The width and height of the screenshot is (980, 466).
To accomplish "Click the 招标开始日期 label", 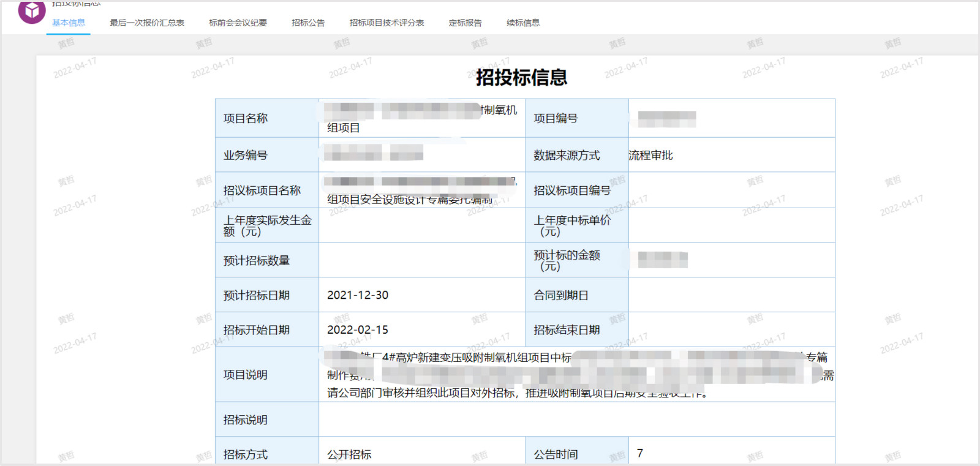I will click(x=257, y=330).
